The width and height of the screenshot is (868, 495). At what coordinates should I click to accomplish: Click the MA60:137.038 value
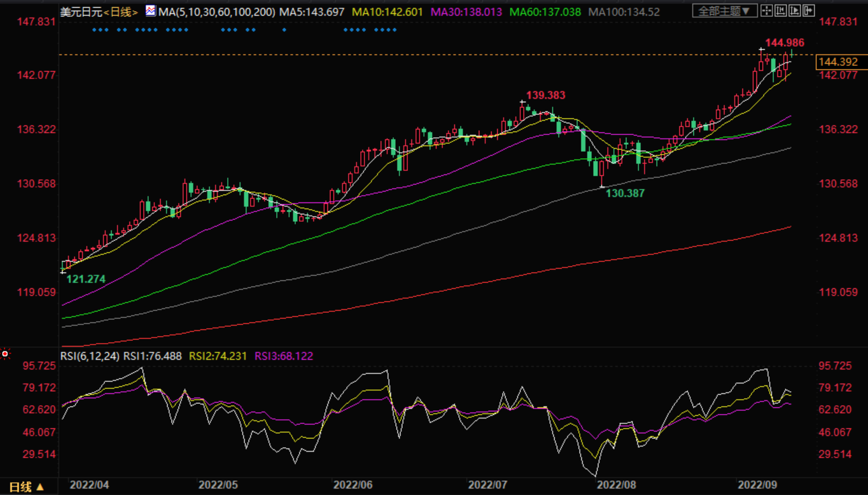(545, 12)
